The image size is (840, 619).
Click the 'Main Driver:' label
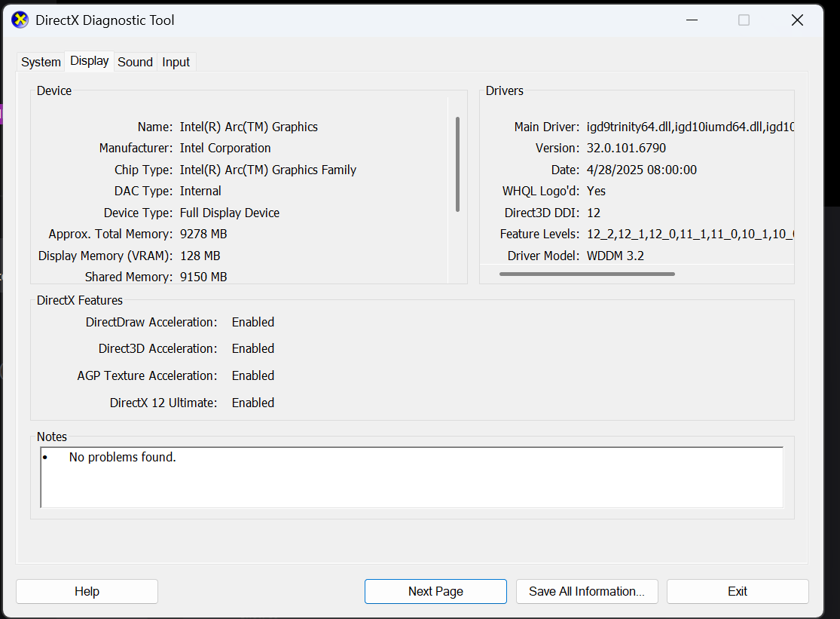(546, 127)
